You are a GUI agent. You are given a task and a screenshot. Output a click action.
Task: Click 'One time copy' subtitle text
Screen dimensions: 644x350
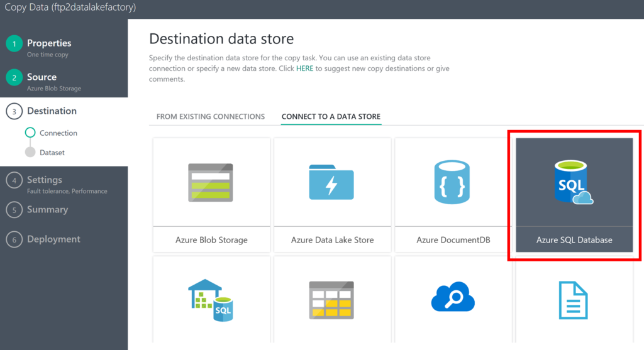pos(48,55)
